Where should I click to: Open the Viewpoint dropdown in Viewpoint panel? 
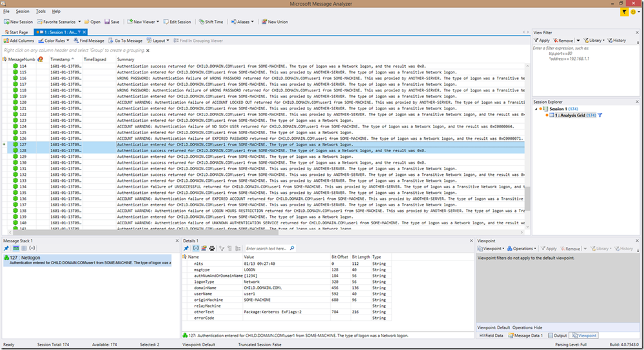(491, 249)
